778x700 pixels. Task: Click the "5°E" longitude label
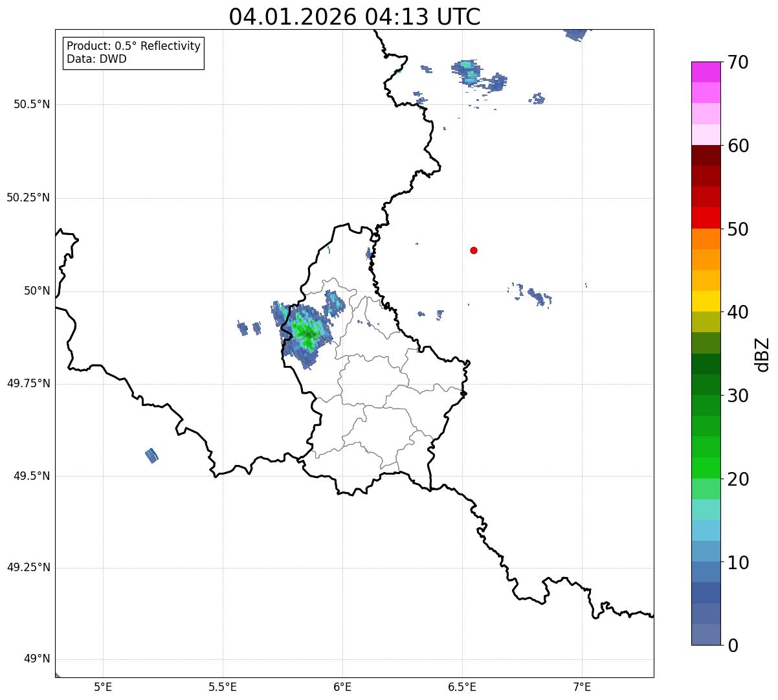tap(103, 686)
